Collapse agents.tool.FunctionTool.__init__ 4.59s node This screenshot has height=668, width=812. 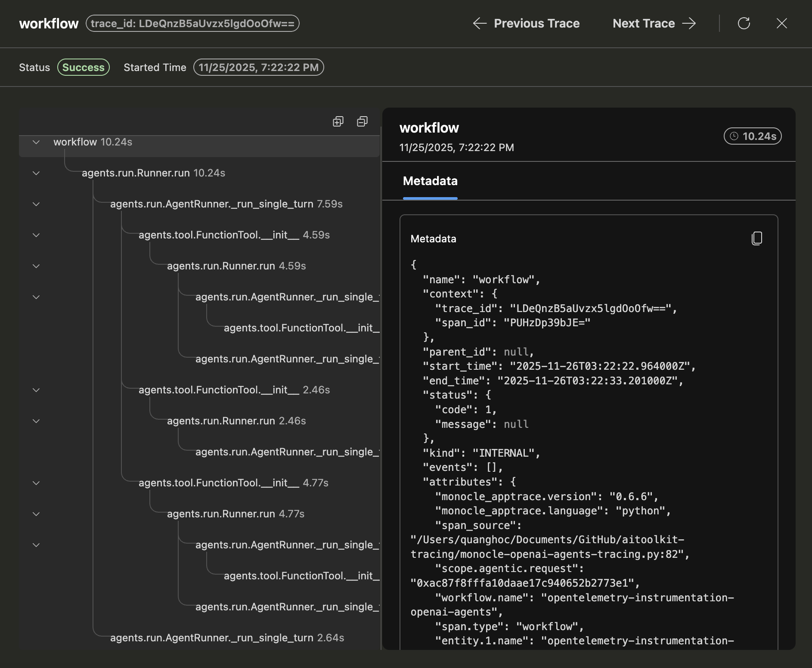(x=36, y=235)
